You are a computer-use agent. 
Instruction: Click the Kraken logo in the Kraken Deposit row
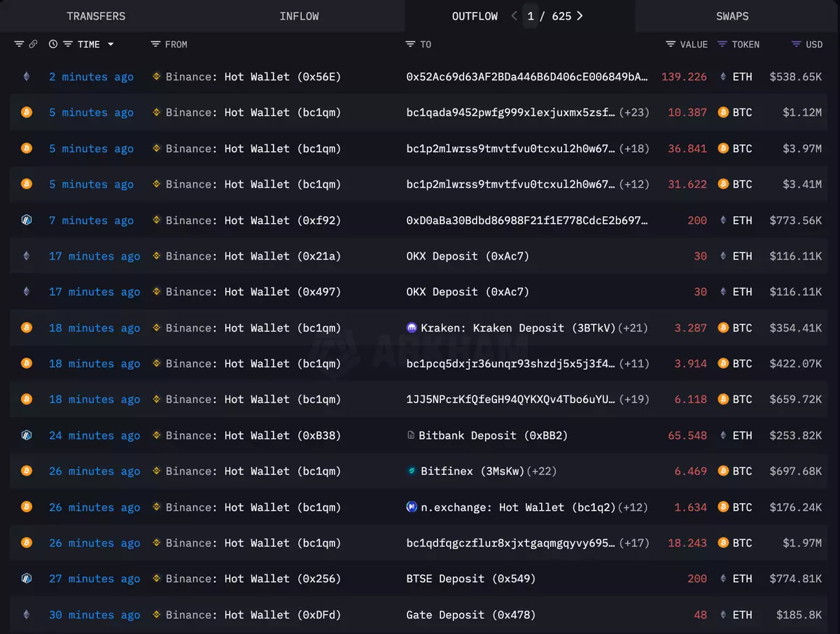412,327
